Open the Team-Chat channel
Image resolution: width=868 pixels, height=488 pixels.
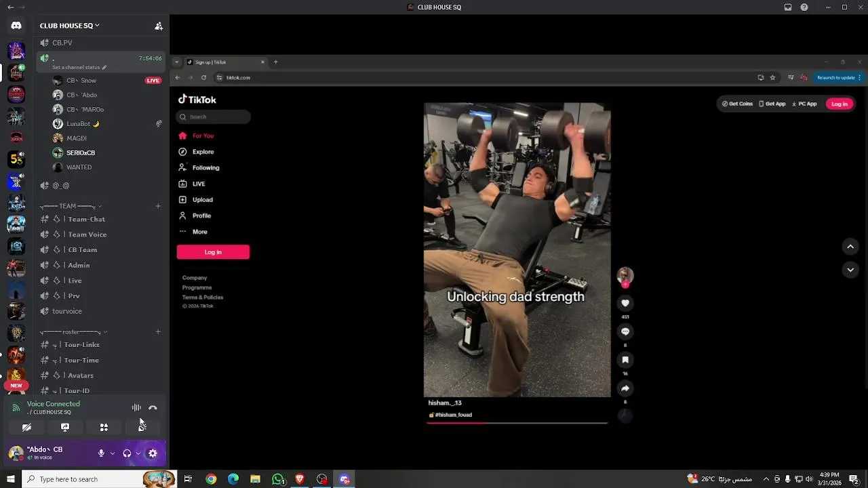pos(101,219)
